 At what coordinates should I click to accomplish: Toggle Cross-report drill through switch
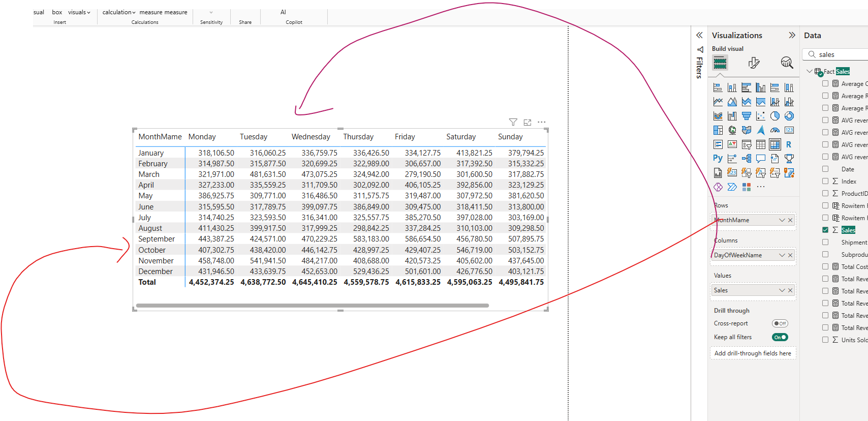(x=780, y=323)
